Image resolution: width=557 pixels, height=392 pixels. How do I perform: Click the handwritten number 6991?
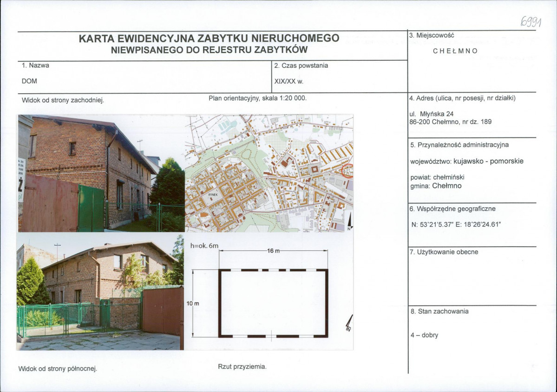(x=531, y=22)
